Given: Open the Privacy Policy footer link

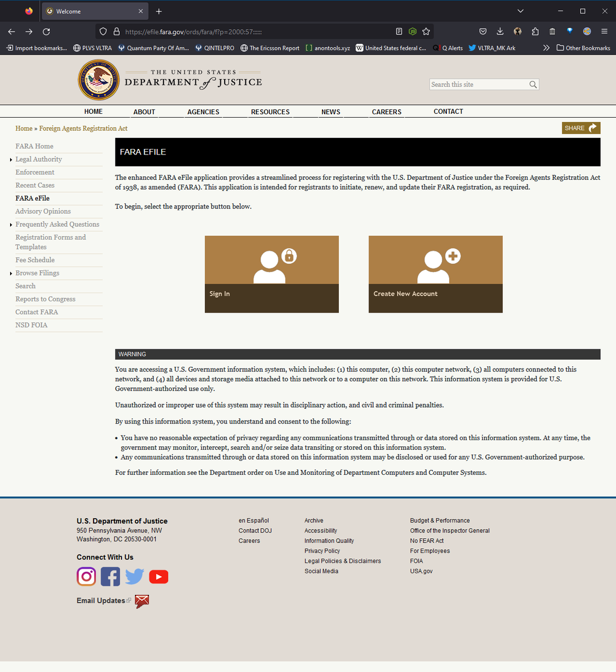Looking at the screenshot, I should [322, 551].
